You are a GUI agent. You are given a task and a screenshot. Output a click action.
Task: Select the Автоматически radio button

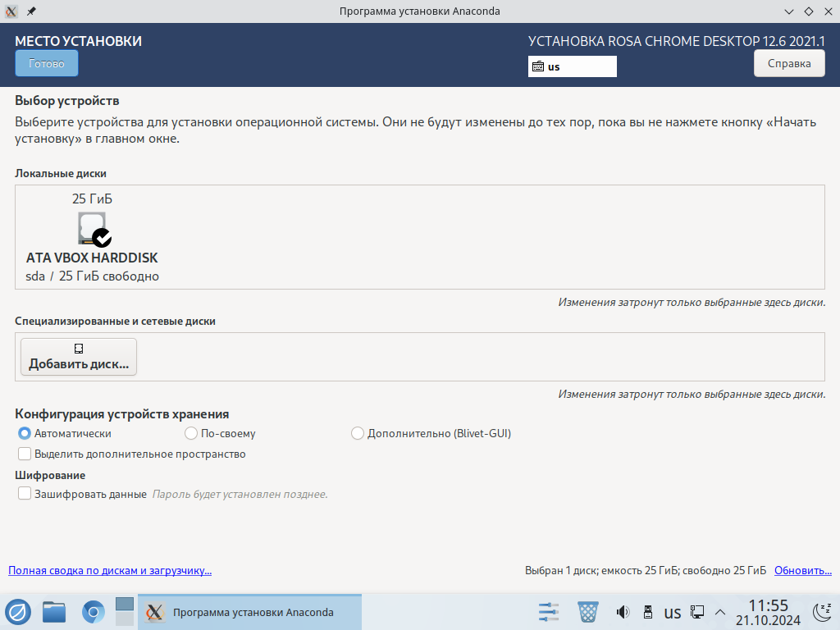(x=25, y=433)
